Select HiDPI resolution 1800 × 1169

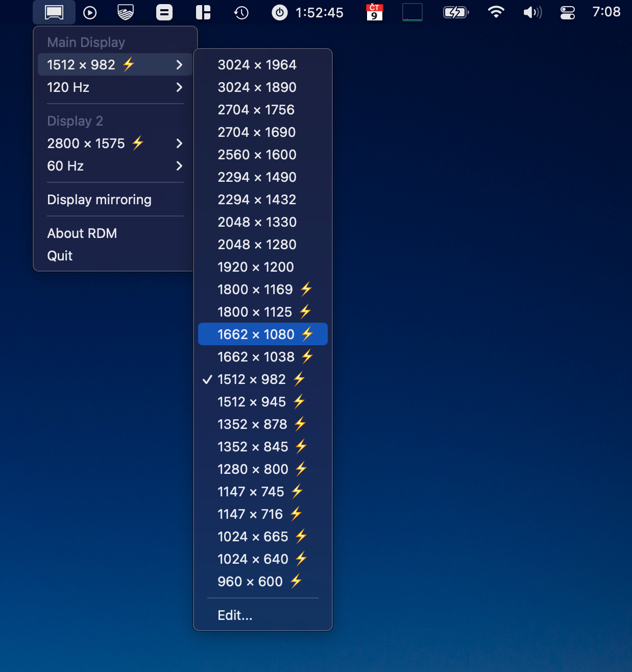coord(263,290)
